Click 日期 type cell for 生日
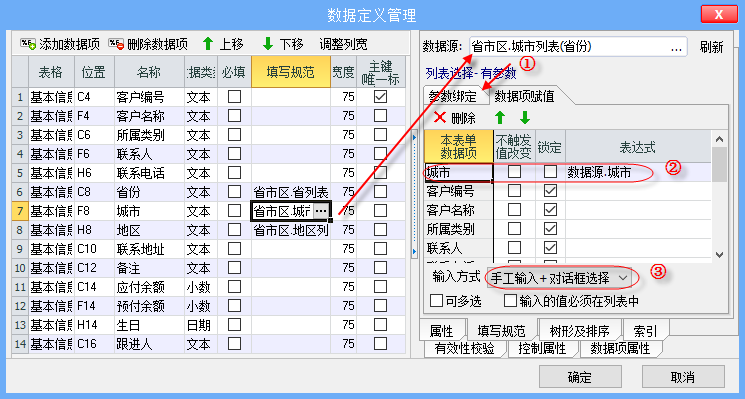 pos(201,325)
